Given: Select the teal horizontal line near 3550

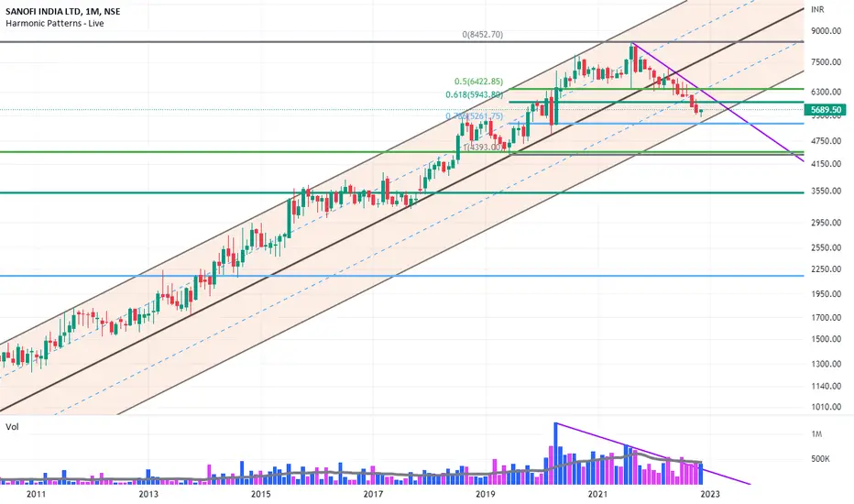Looking at the screenshot, I should click(x=402, y=192).
